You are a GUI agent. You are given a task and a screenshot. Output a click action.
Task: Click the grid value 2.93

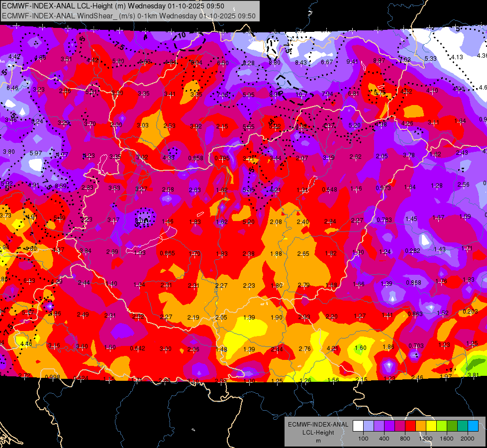(304, 317)
